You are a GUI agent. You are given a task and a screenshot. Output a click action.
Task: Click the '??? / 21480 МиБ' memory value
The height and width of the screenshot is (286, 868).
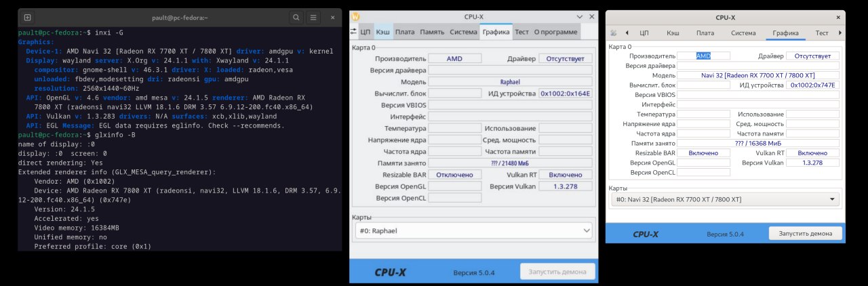coord(509,163)
